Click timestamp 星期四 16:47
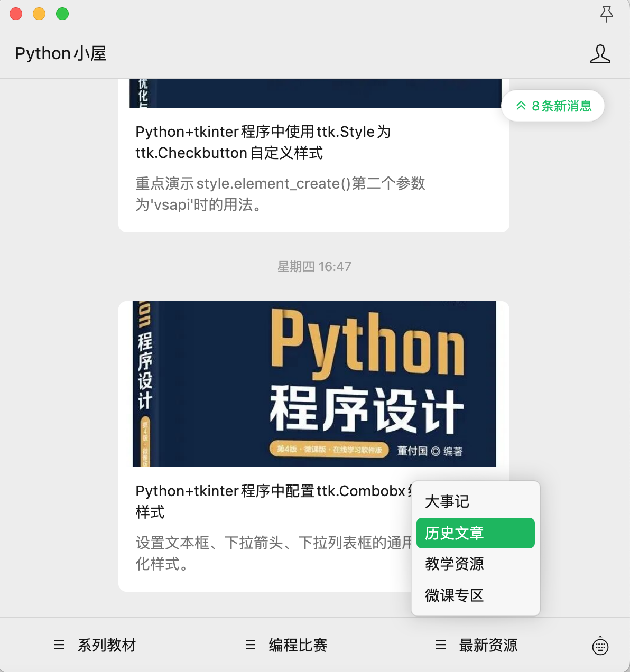Screen dimensions: 630x672 click(314, 267)
